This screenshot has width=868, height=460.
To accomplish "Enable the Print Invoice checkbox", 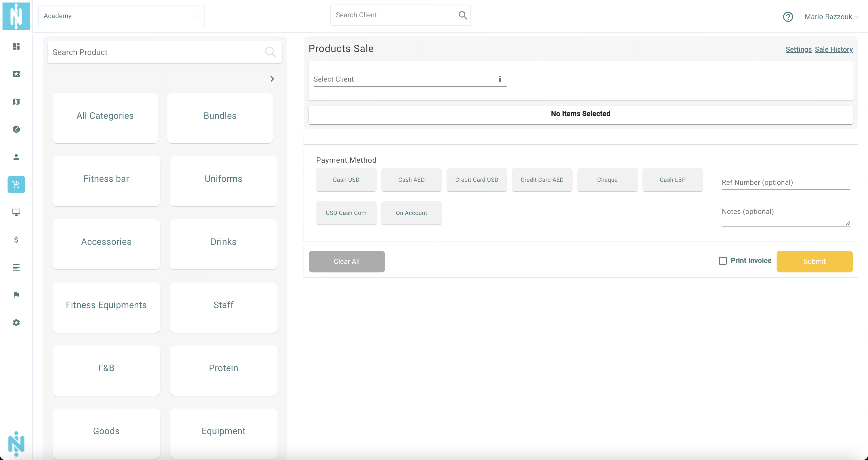I will 722,261.
